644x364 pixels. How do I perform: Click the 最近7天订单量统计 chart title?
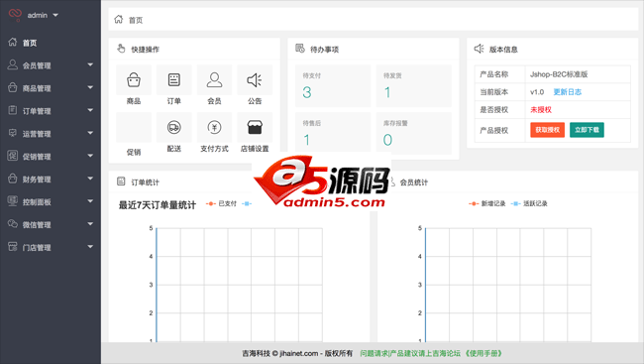pyautogui.click(x=158, y=205)
